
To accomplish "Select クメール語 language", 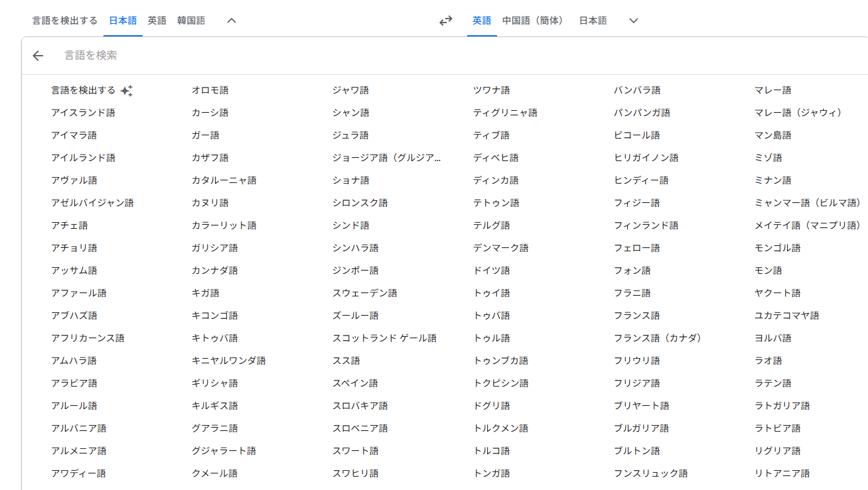I will (x=214, y=473).
